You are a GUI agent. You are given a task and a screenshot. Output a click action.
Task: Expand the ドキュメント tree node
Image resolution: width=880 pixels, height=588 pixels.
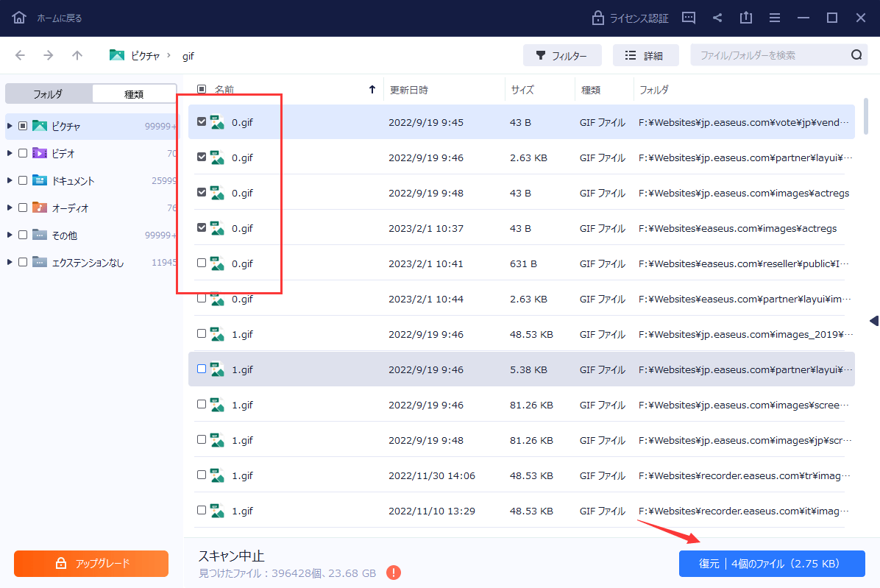(10, 181)
